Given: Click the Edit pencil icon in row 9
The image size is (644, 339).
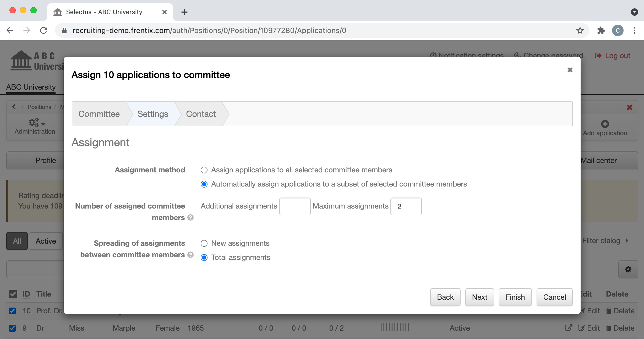Looking at the screenshot, I should 581,328.
